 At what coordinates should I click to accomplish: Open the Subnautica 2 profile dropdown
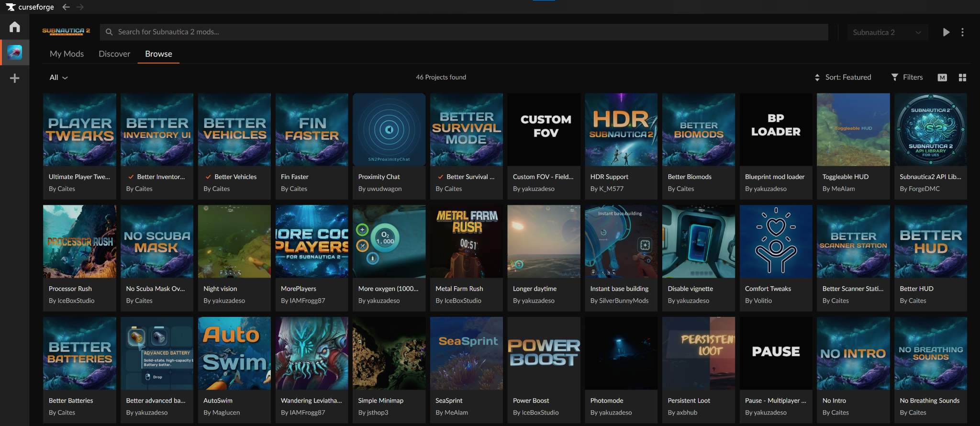click(x=887, y=32)
